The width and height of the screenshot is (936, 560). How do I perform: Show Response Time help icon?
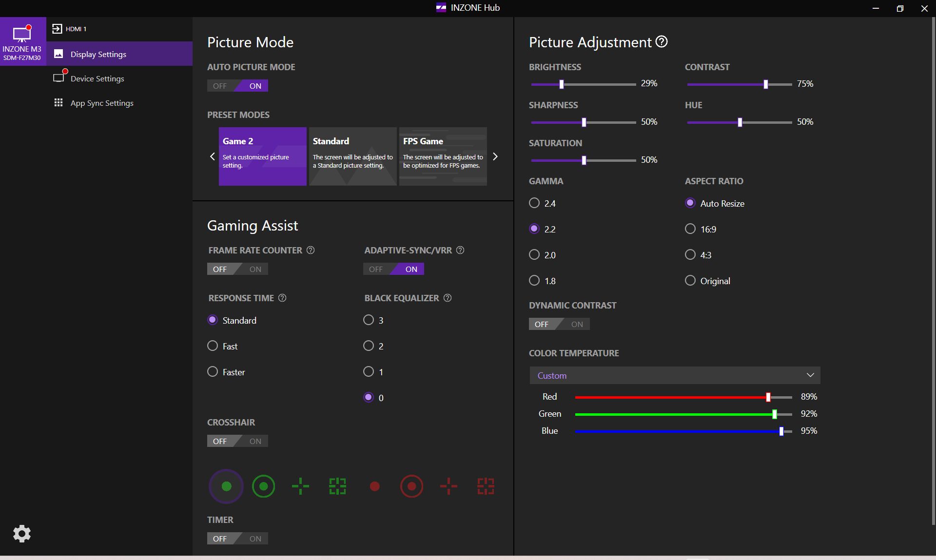coord(282,298)
